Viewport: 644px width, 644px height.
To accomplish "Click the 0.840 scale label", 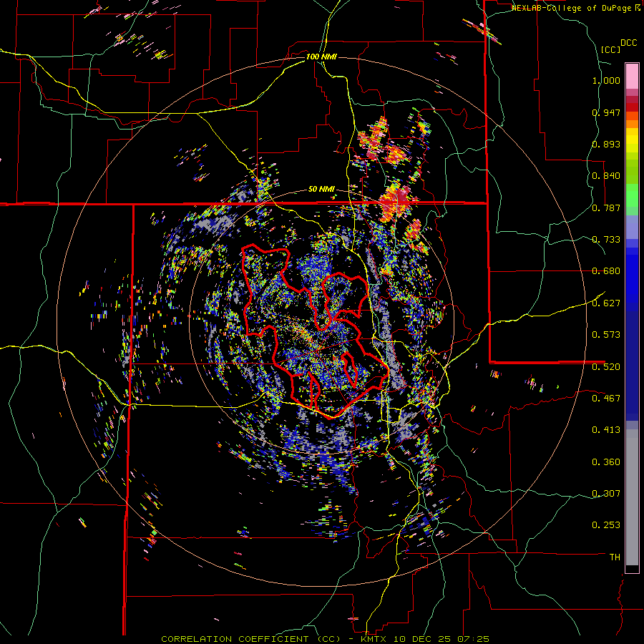I will click(x=606, y=176).
